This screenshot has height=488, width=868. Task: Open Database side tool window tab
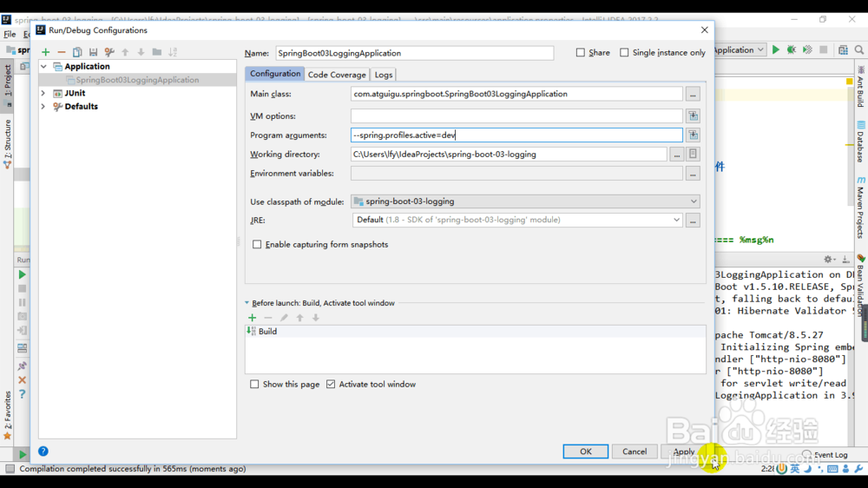click(x=861, y=142)
